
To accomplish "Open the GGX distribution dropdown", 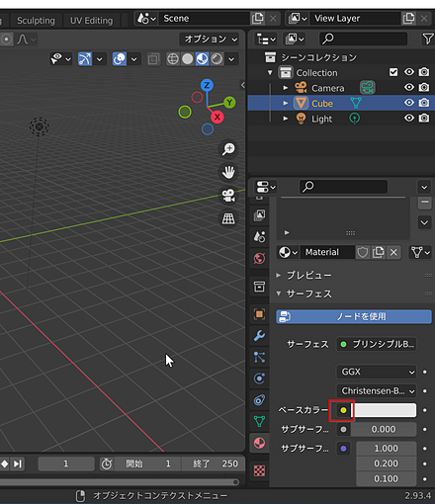I will click(x=377, y=372).
